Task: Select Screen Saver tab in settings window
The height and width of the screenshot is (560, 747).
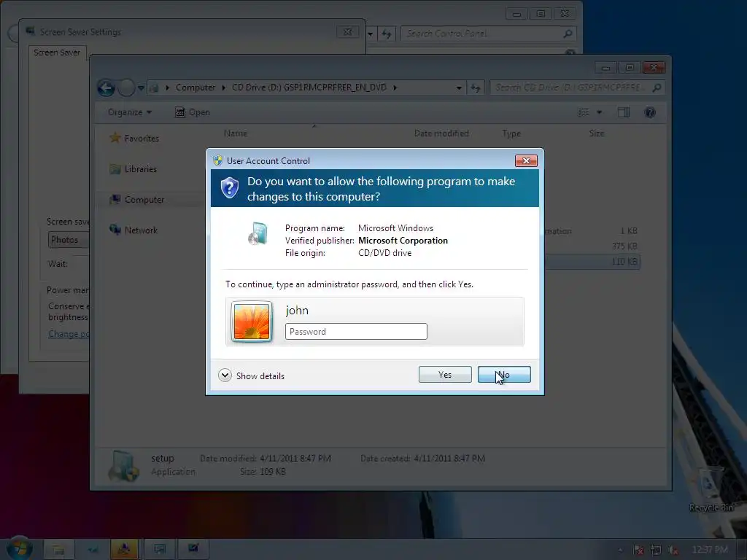Action: [57, 52]
